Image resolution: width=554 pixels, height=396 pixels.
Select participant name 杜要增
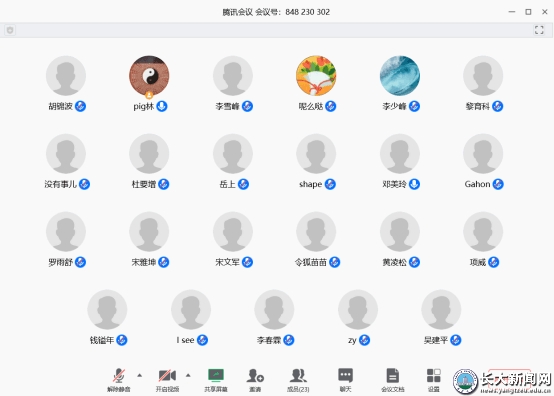(144, 184)
